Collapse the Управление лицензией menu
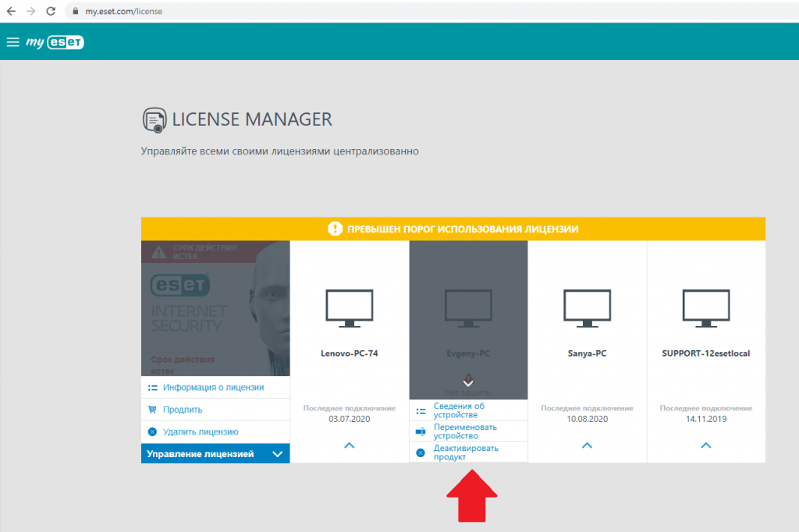The height and width of the screenshot is (532, 799). point(215,453)
